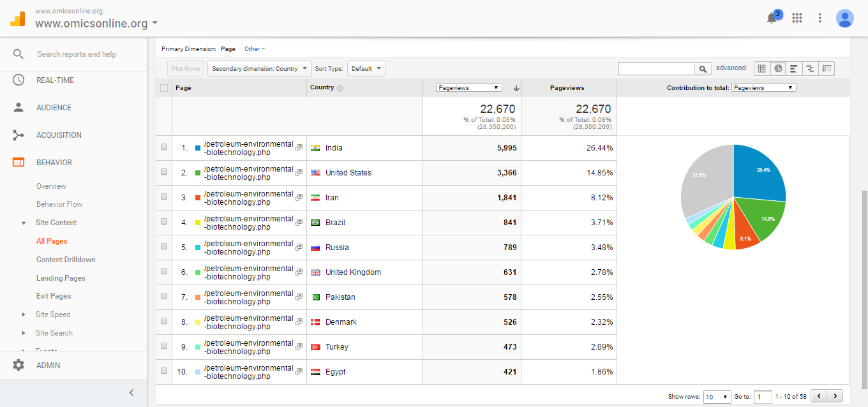Collapse the sidebar with the chevron
The image size is (868, 407).
tap(131, 393)
